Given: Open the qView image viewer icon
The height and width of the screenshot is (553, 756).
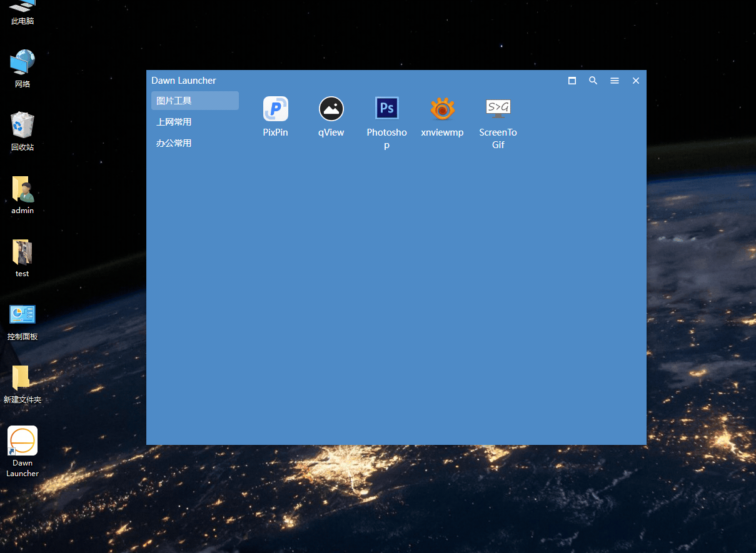Looking at the screenshot, I should click(331, 109).
